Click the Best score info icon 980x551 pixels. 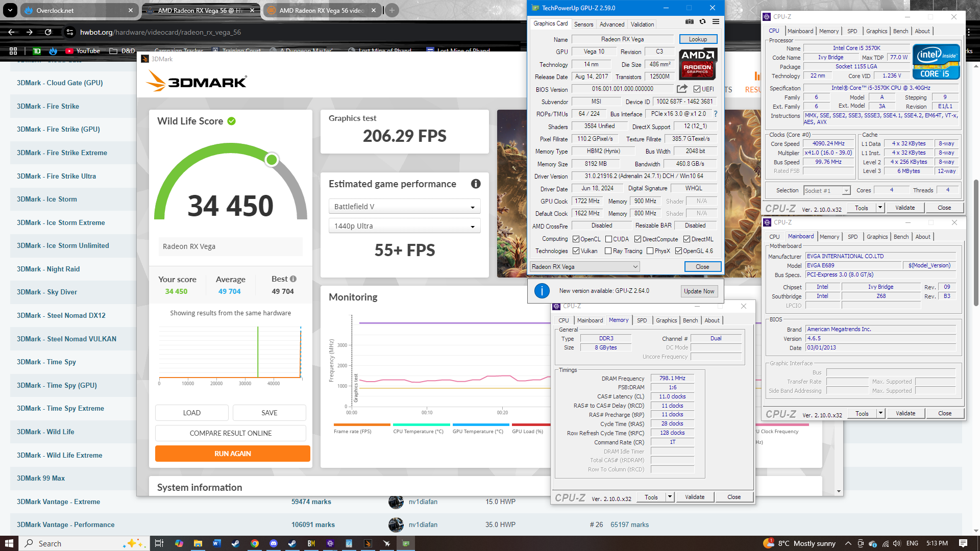[x=293, y=279]
